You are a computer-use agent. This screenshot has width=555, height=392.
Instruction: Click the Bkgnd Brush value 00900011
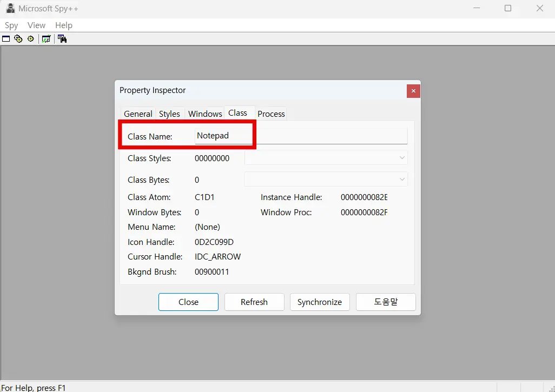pos(212,272)
